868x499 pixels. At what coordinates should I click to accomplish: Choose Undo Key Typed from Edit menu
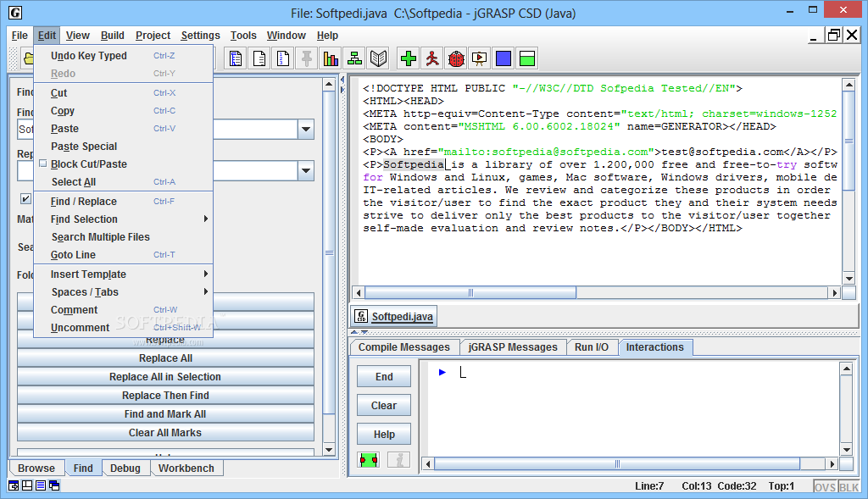pyautogui.click(x=124, y=55)
